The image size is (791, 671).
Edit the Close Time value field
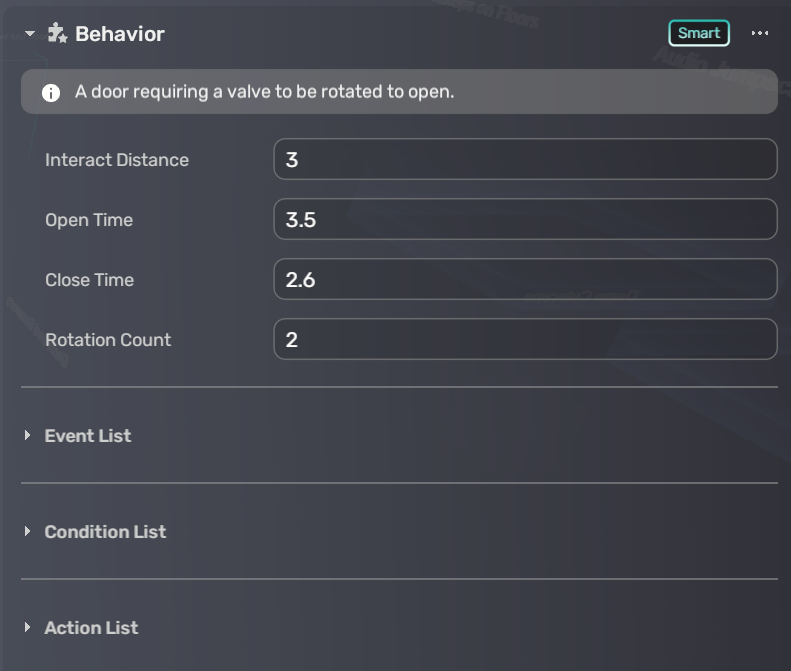(525, 280)
